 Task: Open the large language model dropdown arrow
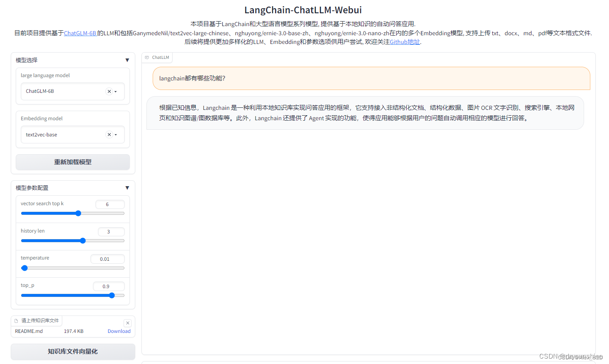pyautogui.click(x=116, y=92)
